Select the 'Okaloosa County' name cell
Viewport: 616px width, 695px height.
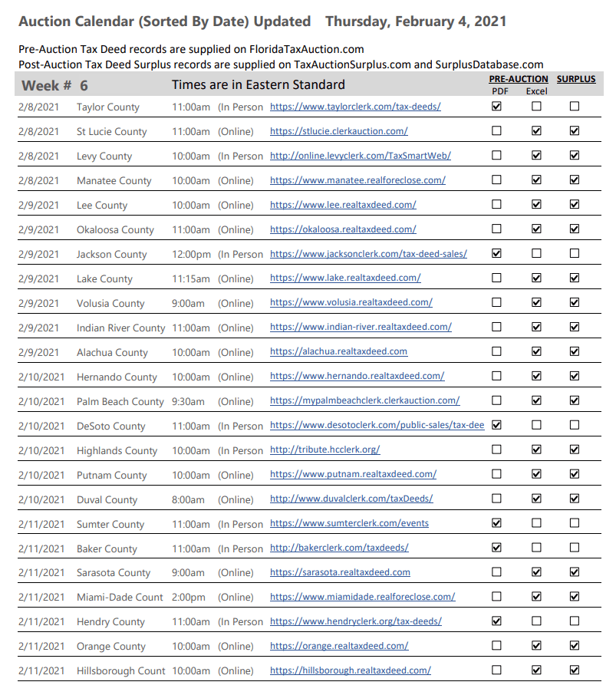pos(115,230)
